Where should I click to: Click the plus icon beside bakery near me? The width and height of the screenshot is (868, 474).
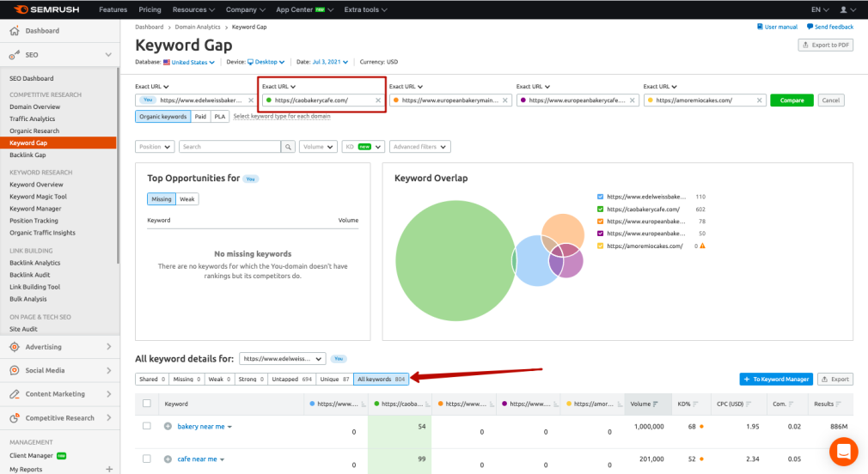click(x=168, y=427)
